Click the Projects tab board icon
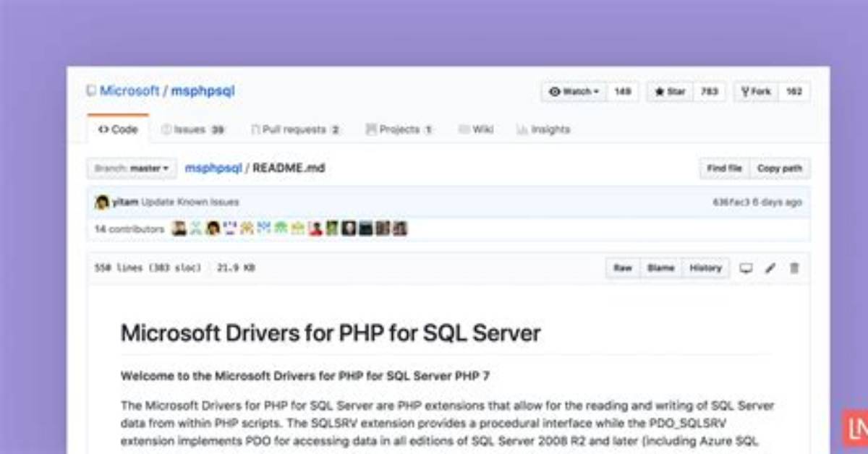868x454 pixels. coord(371,129)
